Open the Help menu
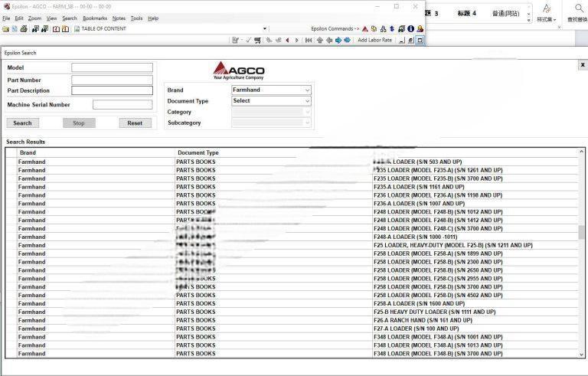This screenshot has width=588, height=376. coord(153,18)
